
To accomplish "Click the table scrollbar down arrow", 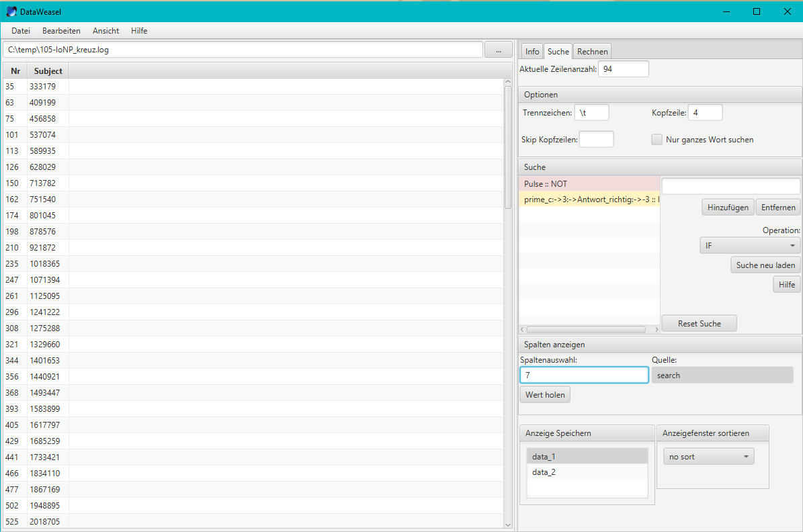I will click(x=508, y=525).
